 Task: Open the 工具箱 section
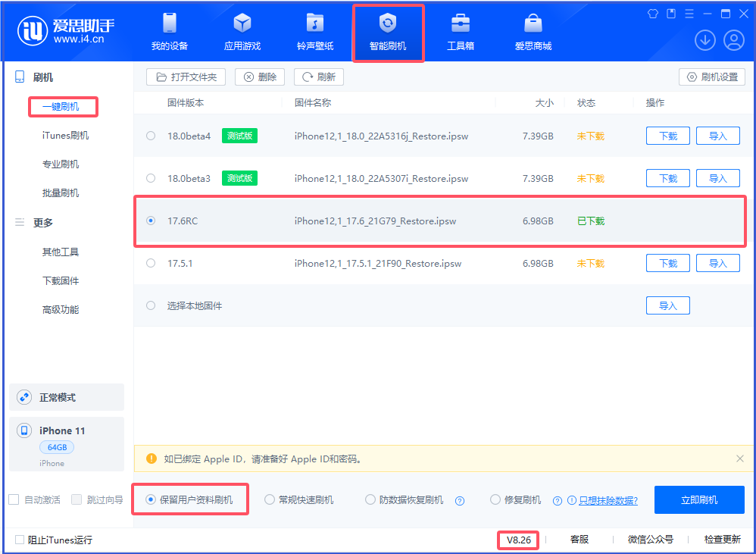click(x=461, y=32)
